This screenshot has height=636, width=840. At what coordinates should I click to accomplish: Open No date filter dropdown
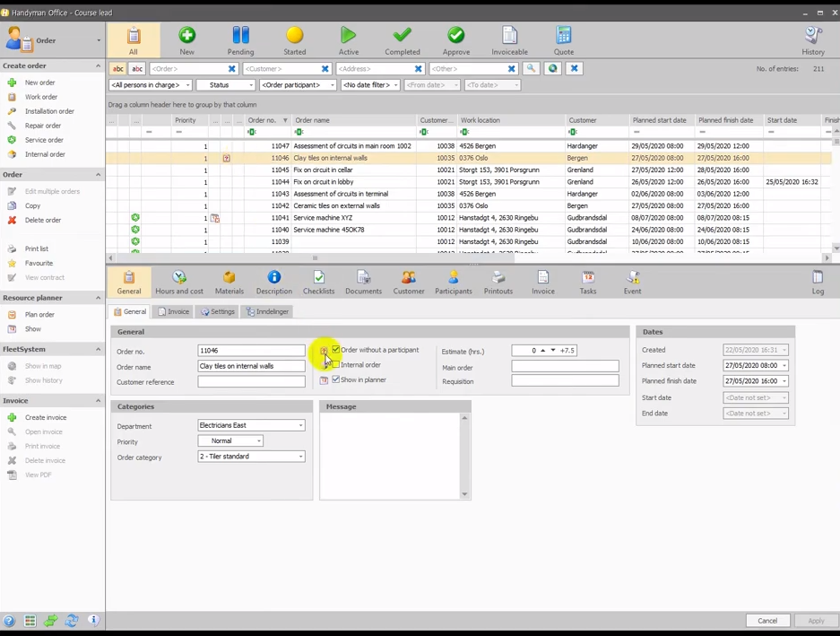point(371,84)
